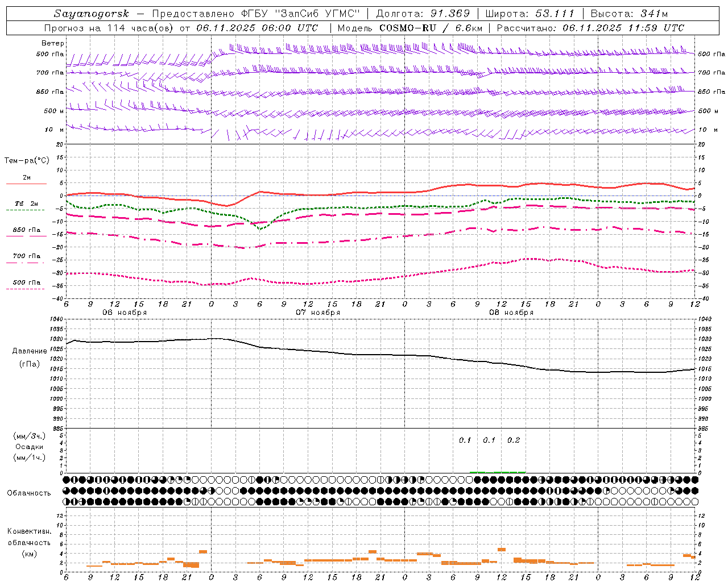Click the "Долгота: 91.369" header field
The width and height of the screenshot is (728, 582).
pyautogui.click(x=423, y=13)
